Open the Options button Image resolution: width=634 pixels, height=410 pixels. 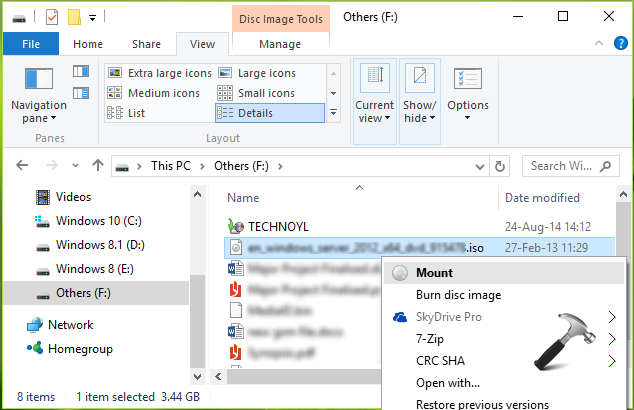click(468, 95)
